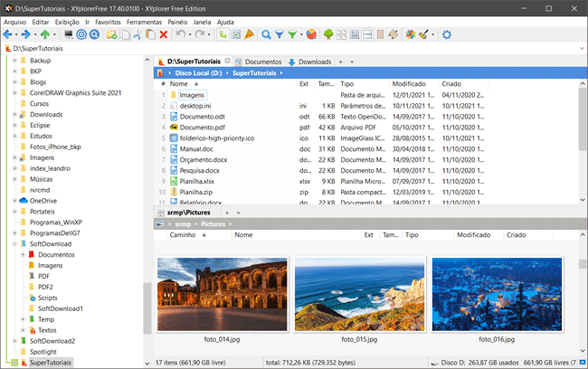
Task: Click the Paste clipboard icon
Action: 151,35
